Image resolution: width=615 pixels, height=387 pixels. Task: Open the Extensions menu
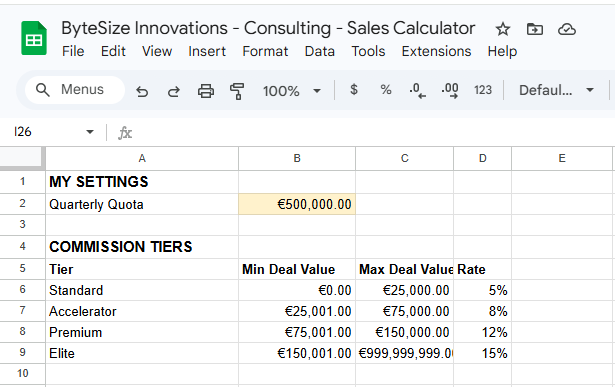pyautogui.click(x=436, y=51)
